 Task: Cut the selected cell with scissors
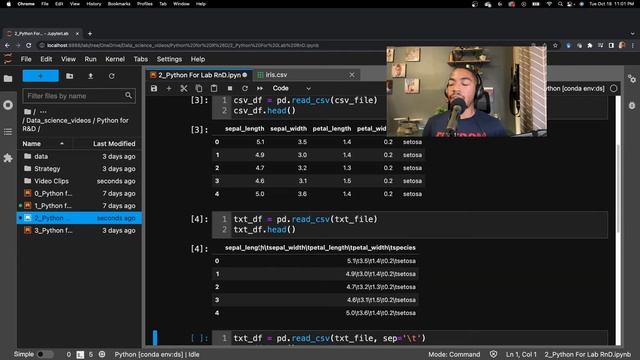pyautogui.click(x=184, y=88)
